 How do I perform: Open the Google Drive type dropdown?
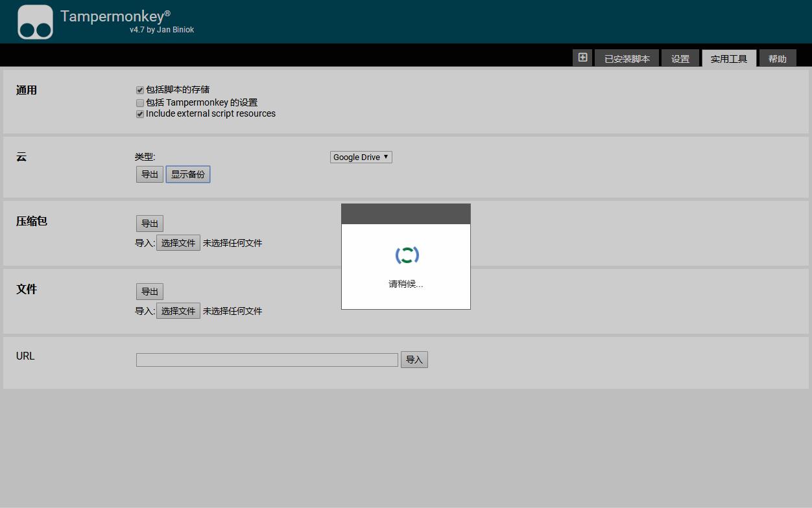tap(361, 157)
